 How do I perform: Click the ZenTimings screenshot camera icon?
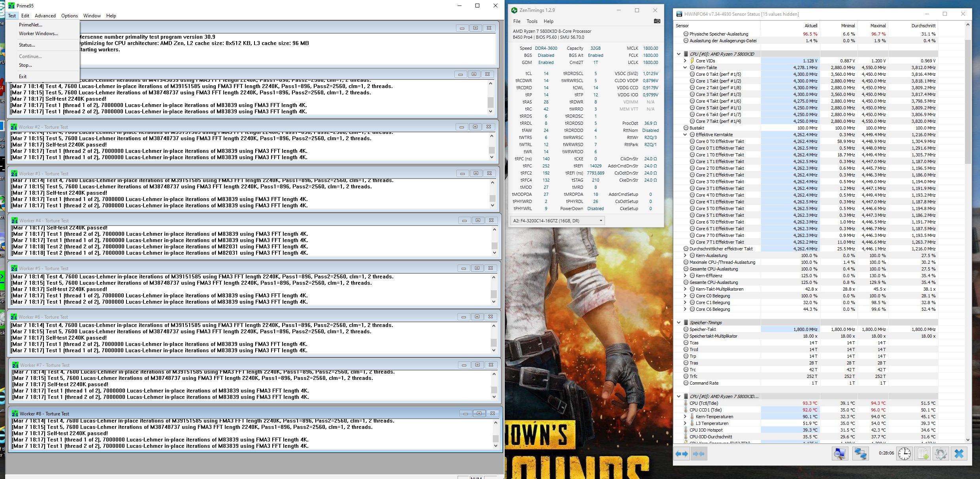pos(657,21)
